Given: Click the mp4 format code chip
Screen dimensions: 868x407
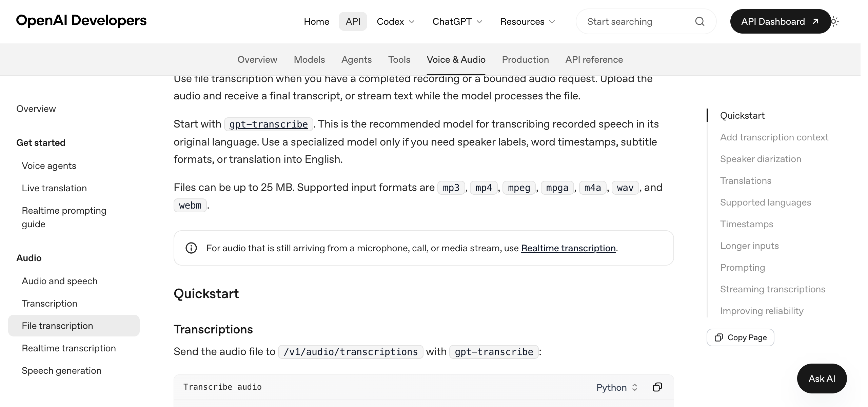Looking at the screenshot, I should pos(484,188).
